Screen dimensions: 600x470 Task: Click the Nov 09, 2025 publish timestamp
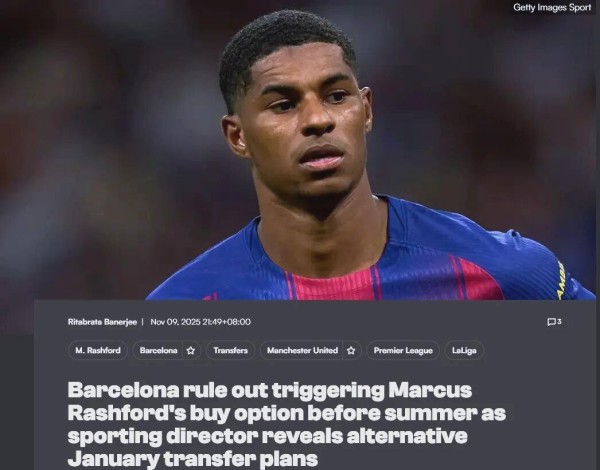201,322
